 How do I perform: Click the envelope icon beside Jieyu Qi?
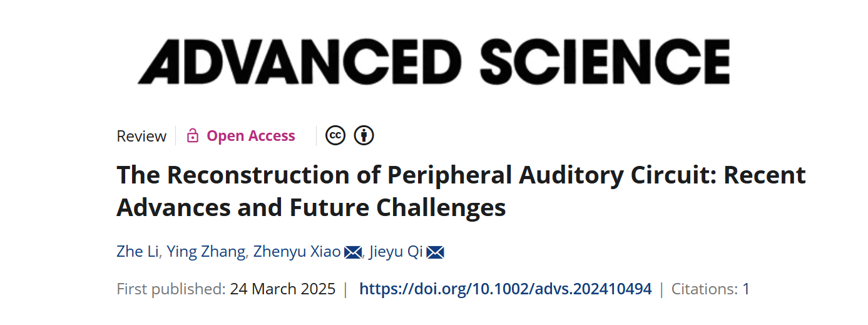pos(435,252)
